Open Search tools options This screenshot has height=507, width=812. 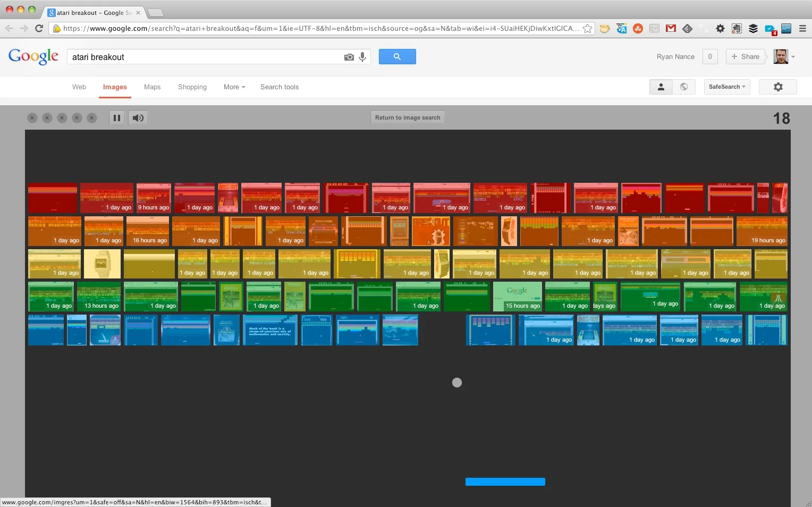coord(280,87)
